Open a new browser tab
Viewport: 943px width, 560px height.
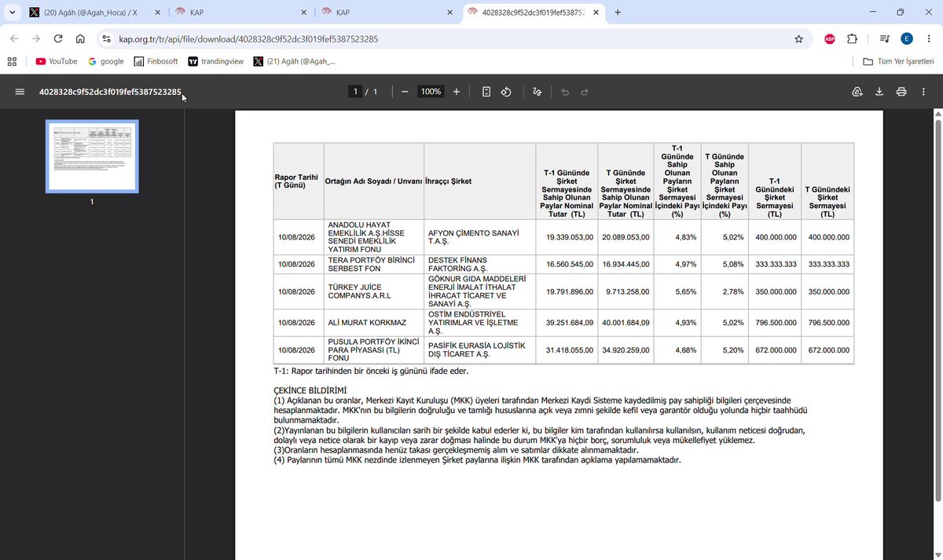(x=618, y=13)
